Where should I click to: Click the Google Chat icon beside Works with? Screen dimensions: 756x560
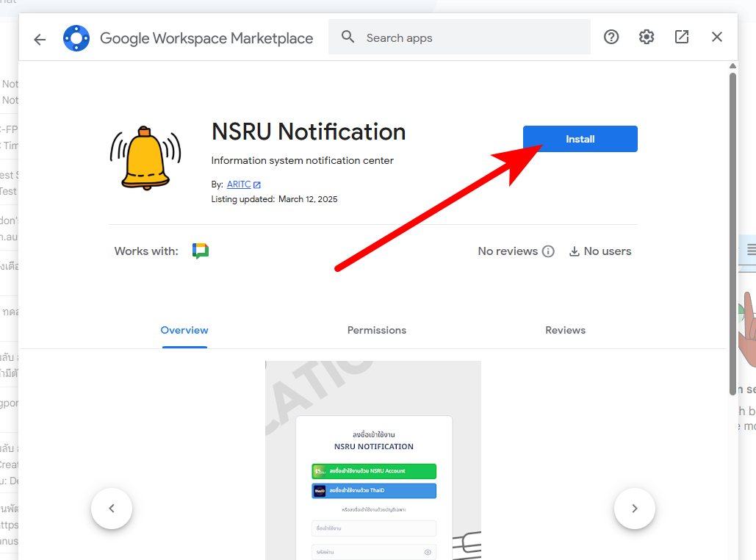click(201, 251)
